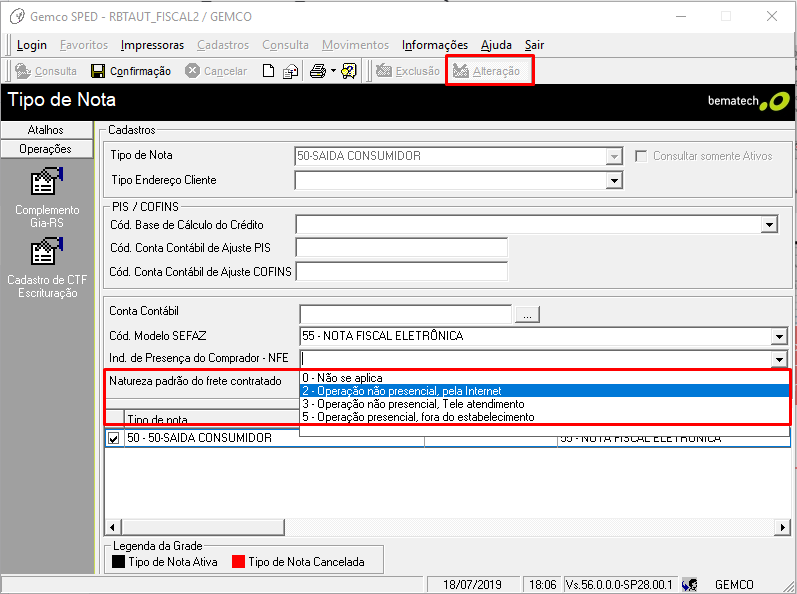Toggle Consultar somente Ativos checkbox
This screenshot has width=797, height=594.
point(641,156)
